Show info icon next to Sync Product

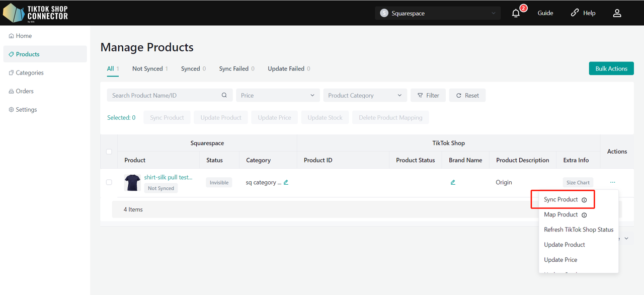[x=584, y=200]
